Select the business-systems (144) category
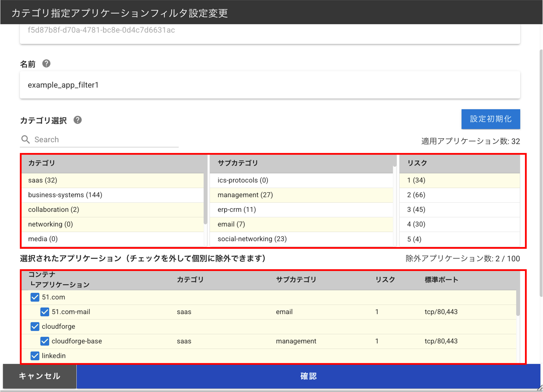The height and width of the screenshot is (392, 543). tap(113, 195)
